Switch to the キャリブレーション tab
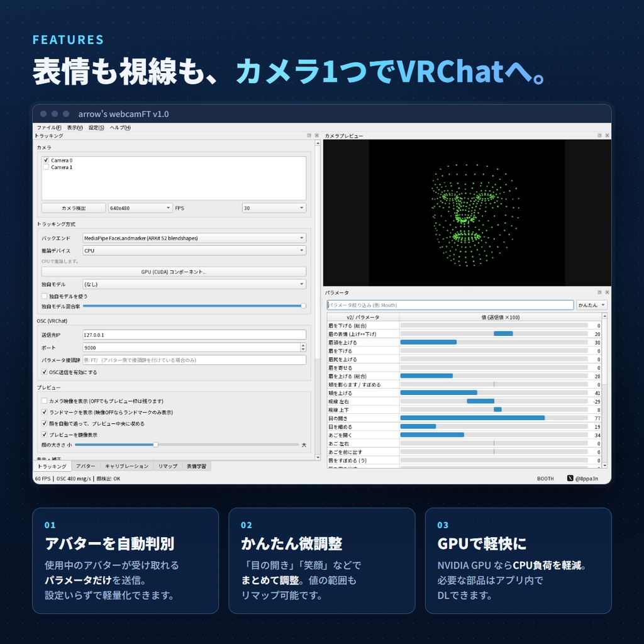This screenshot has height=644, width=644. [x=126, y=466]
